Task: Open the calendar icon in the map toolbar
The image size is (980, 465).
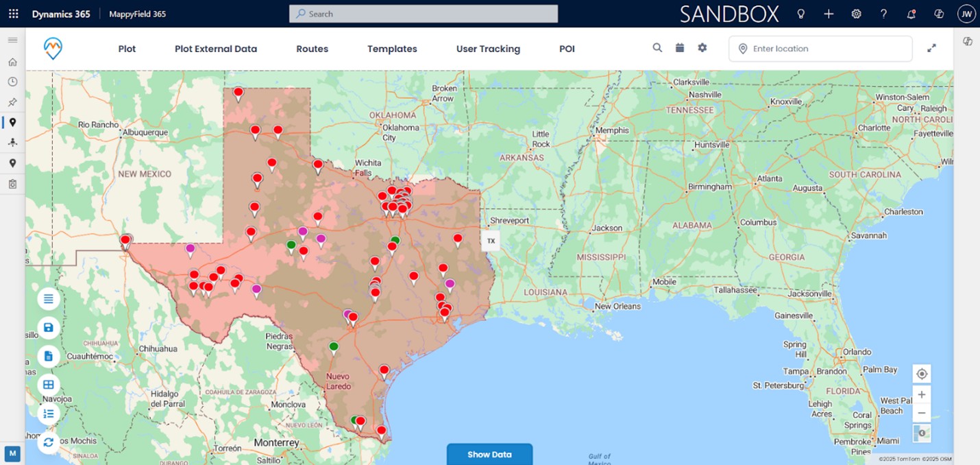Action: coord(680,48)
